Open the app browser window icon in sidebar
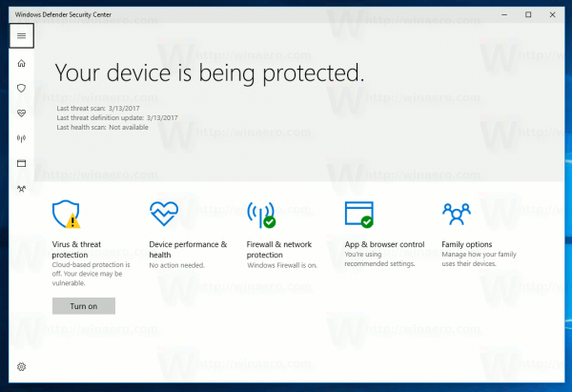This screenshot has height=392, width=572. coord(22,163)
